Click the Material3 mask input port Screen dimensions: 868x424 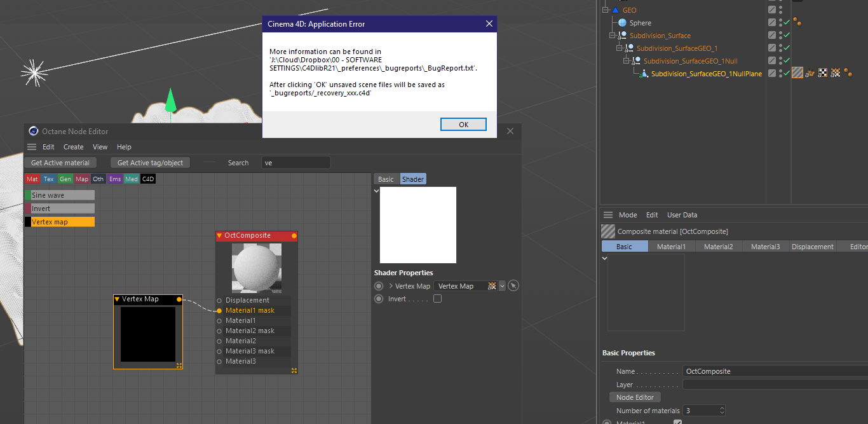219,351
